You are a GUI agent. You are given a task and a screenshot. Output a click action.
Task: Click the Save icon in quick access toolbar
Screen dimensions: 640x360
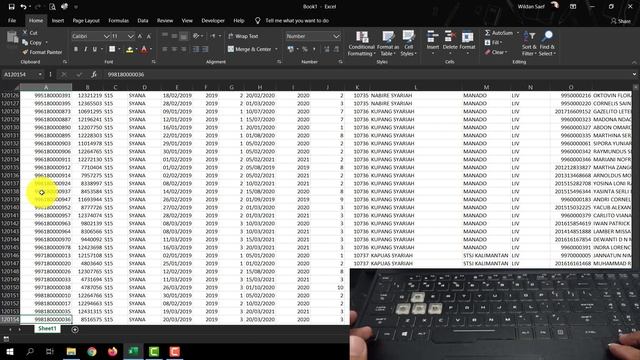[x=11, y=7]
